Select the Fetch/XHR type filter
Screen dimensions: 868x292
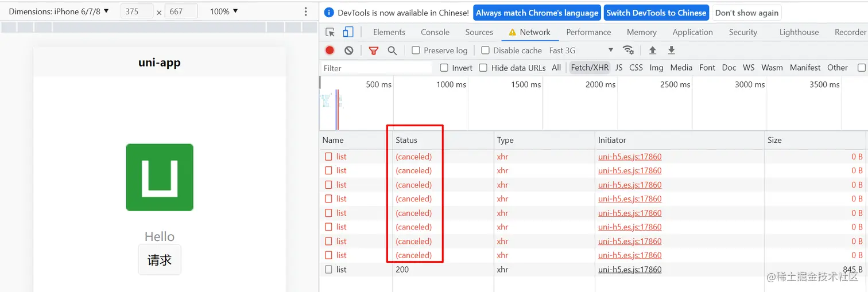590,68
